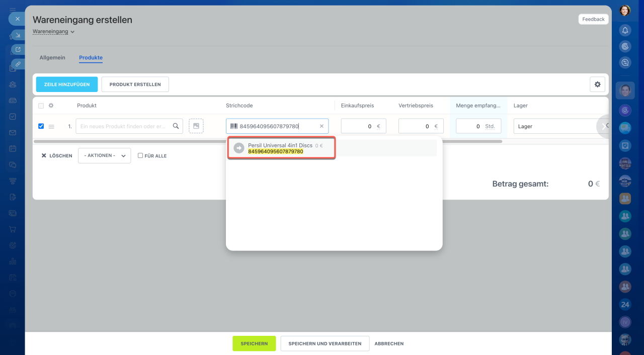
Task: Open user profile avatar at top right
Action: click(625, 11)
